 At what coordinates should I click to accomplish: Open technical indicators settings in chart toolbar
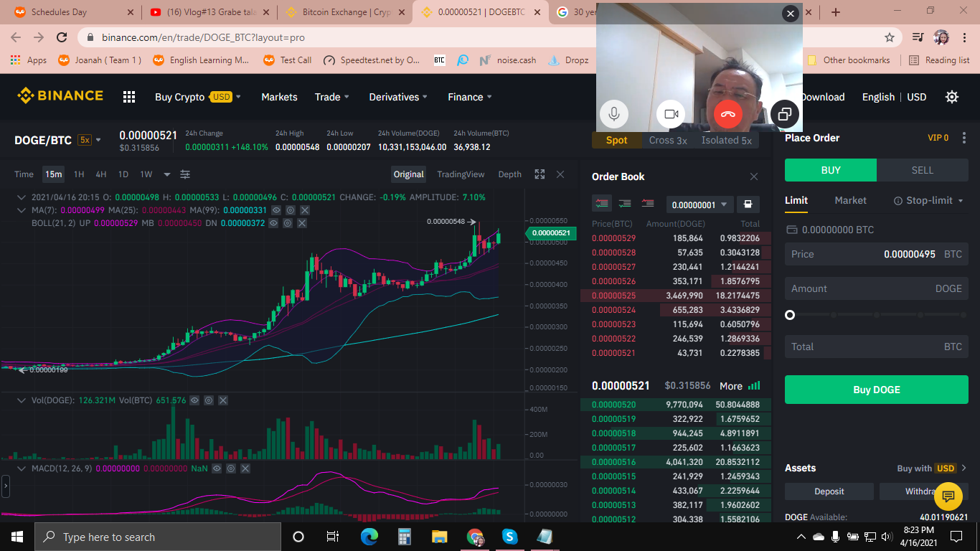click(x=185, y=174)
